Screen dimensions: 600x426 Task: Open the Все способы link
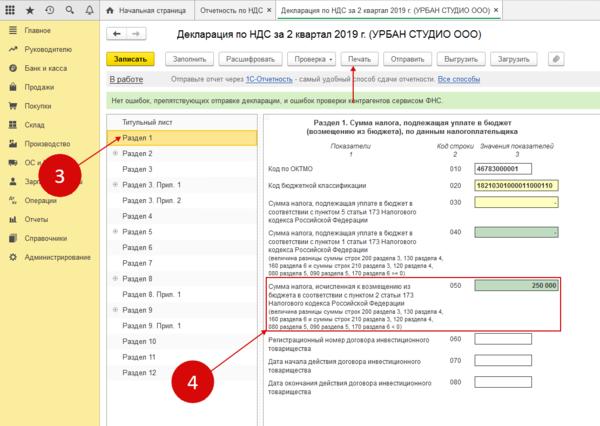point(459,79)
